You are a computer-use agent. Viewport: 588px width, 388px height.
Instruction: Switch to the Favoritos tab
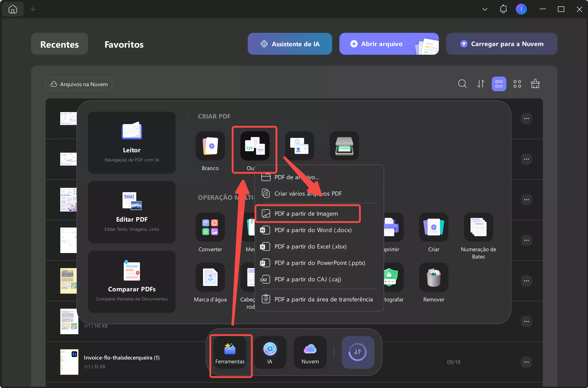coord(124,44)
